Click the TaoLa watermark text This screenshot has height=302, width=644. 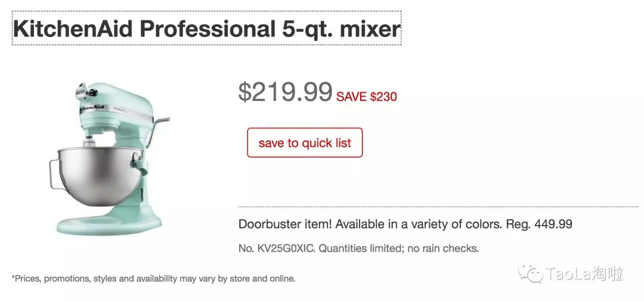584,275
